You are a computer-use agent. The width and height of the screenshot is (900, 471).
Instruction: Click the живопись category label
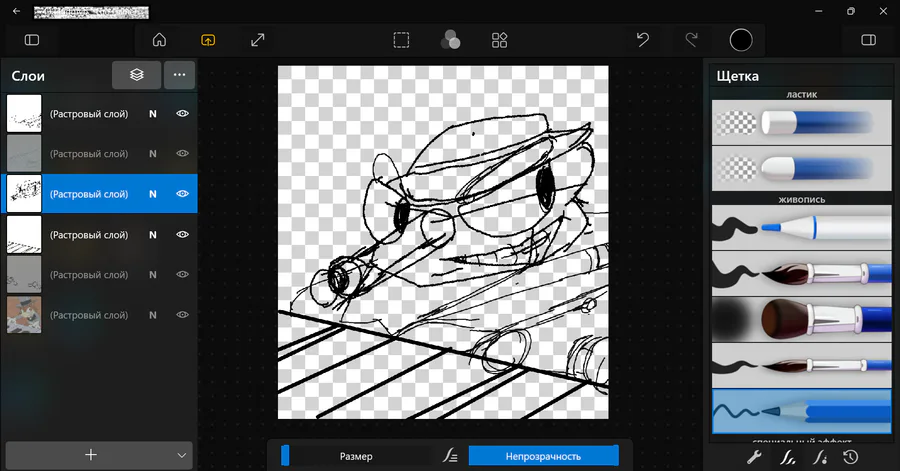801,200
